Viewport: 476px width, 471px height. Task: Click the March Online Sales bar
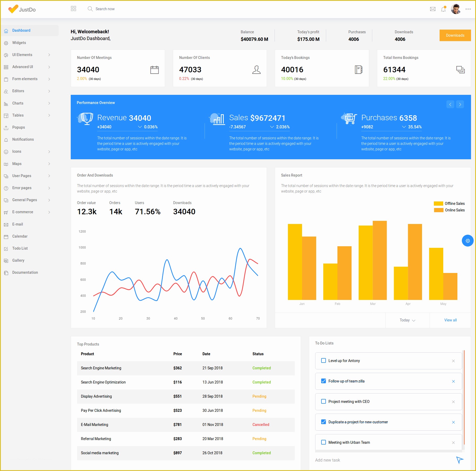tap(380, 260)
